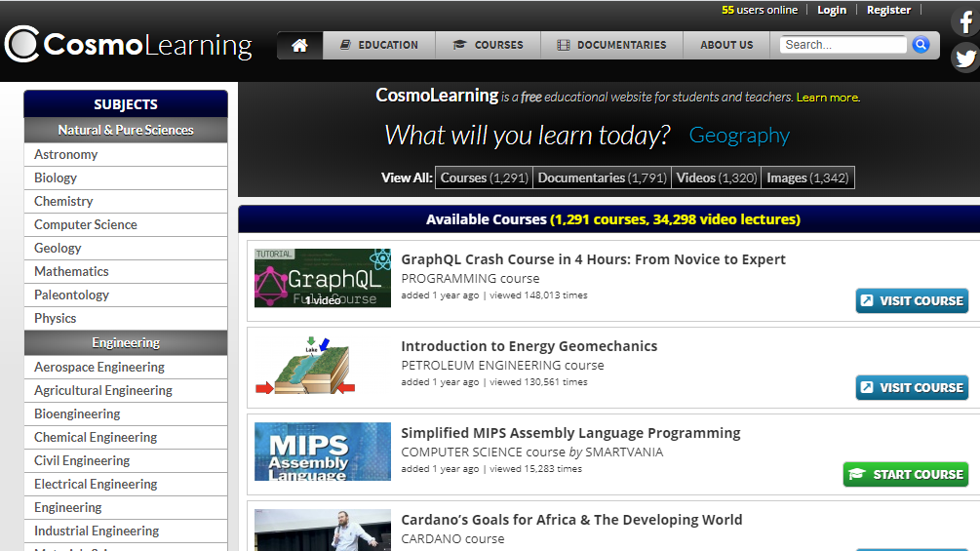
Task: Visit the GraphQL Crash Course
Action: pyautogui.click(x=912, y=300)
